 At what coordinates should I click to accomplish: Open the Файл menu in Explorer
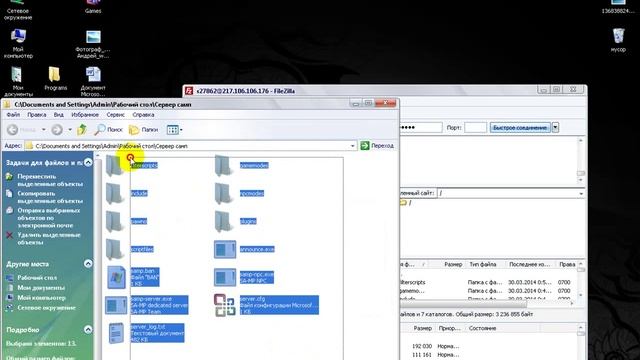pos(13,115)
